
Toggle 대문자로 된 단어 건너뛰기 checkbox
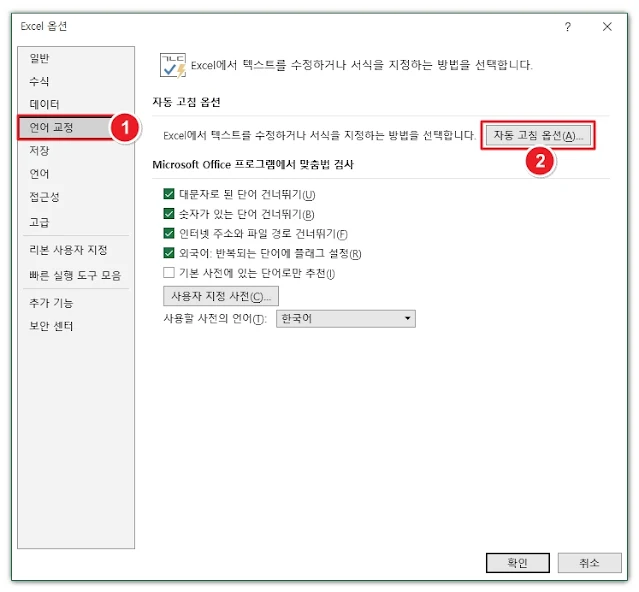(169, 194)
